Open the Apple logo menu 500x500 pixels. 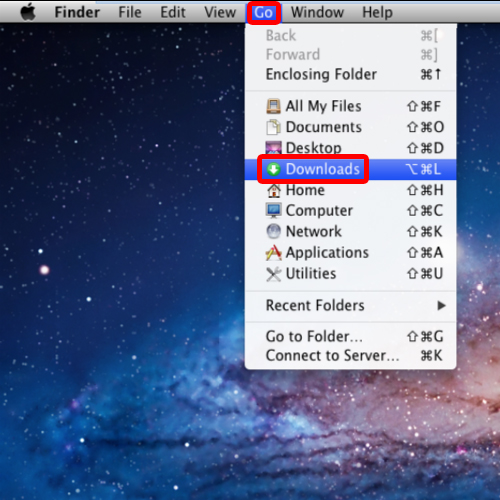(x=28, y=13)
